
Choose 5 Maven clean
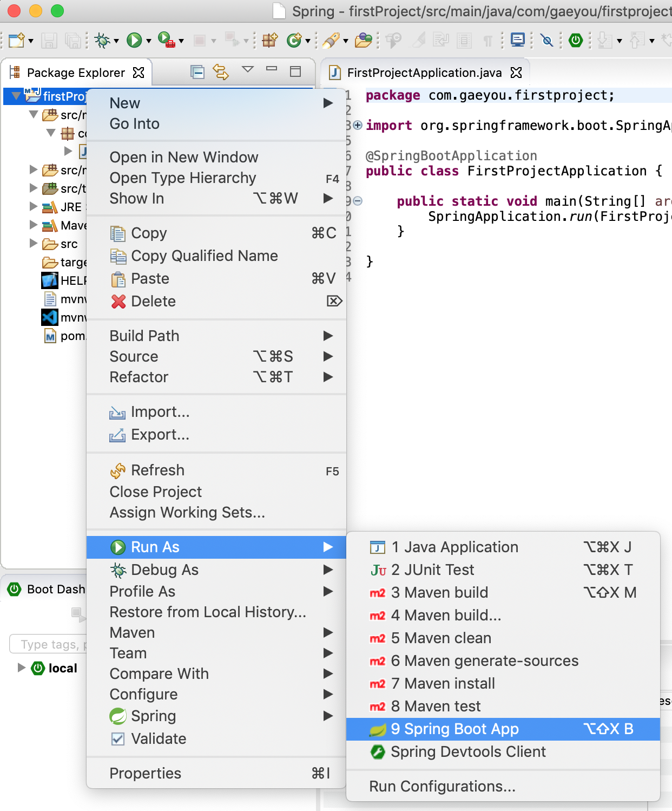pos(503,638)
